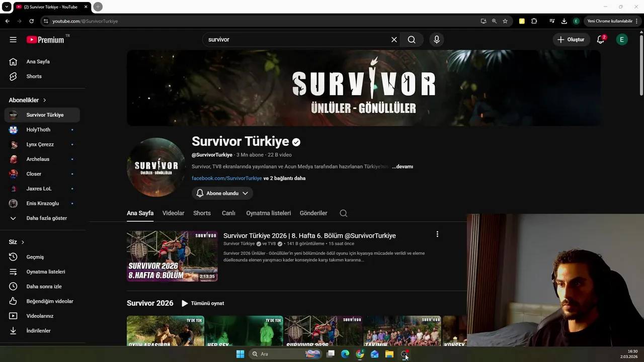Image resolution: width=644 pixels, height=362 pixels.
Task: Open Chrome media control icon
Action: pos(552,21)
